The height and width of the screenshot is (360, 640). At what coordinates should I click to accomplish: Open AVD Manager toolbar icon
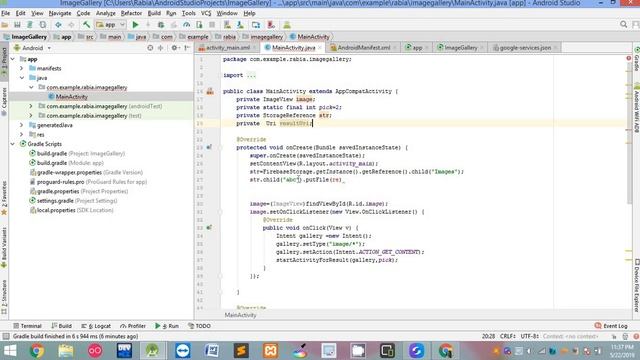[227, 25]
